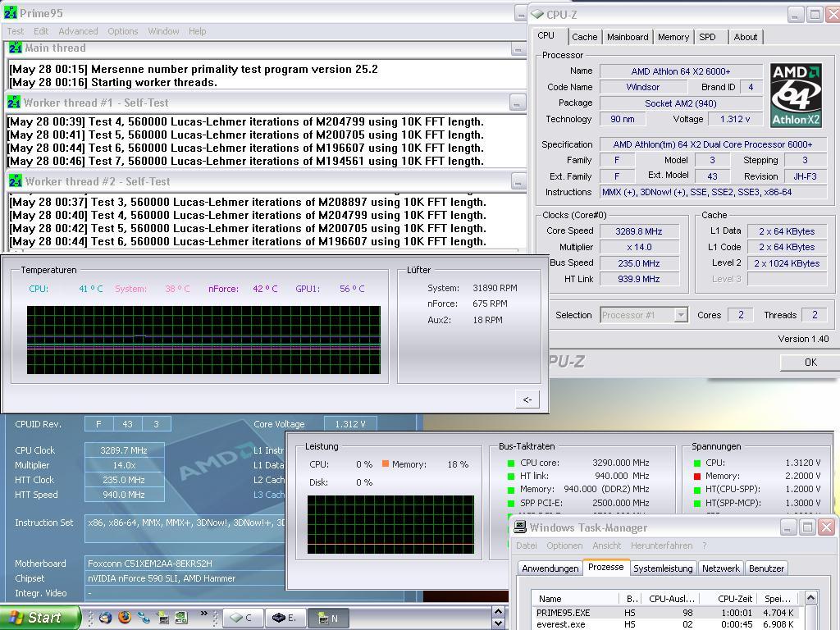Open the Windows Start menu
Screen dimensions: 840x630
(x=40, y=618)
